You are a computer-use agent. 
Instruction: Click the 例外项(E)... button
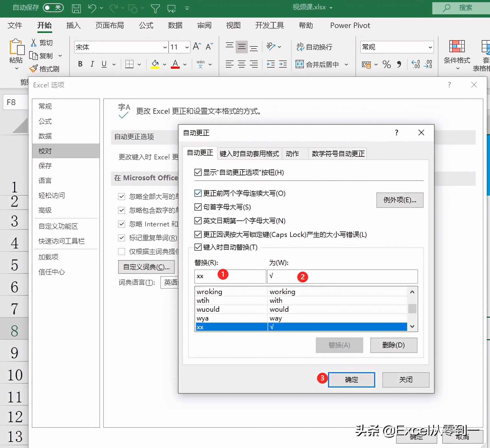[x=400, y=200]
